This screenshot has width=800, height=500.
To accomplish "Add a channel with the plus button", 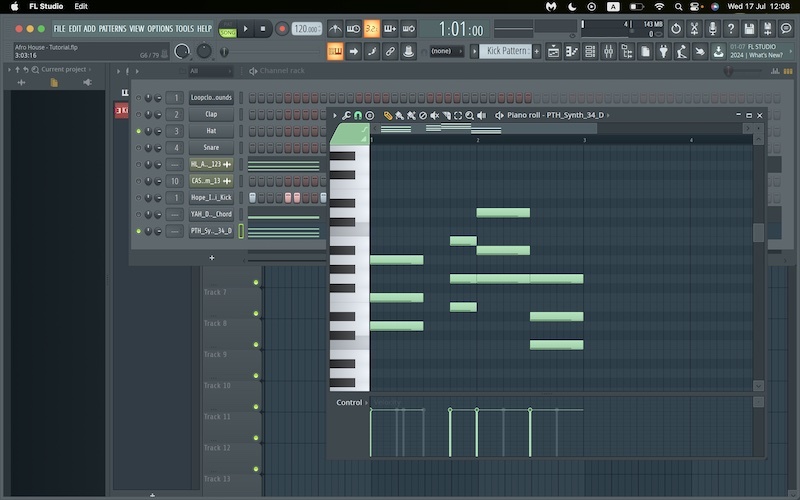I will click(211, 258).
